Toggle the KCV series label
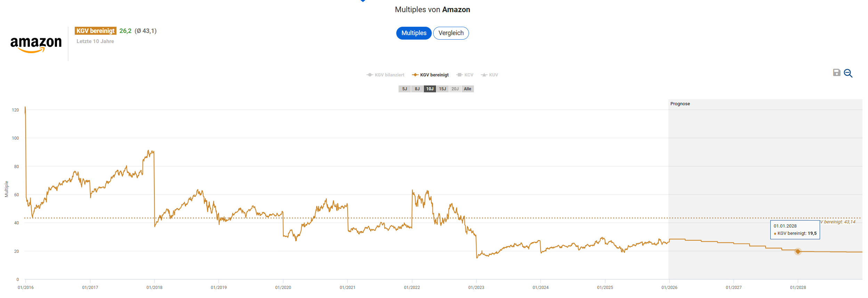 (x=469, y=75)
